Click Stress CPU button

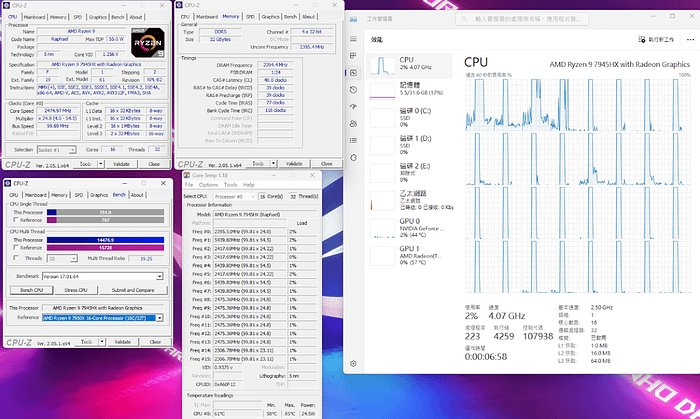point(75,290)
